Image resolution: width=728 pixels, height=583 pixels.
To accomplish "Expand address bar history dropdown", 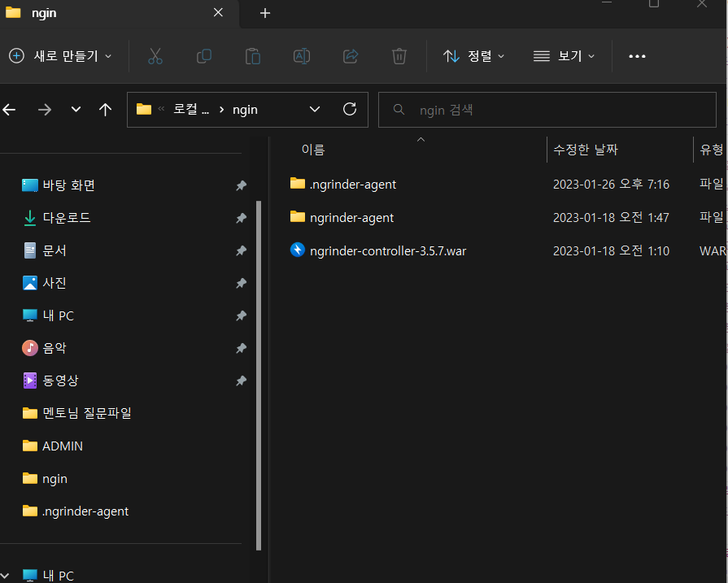I will pos(315,110).
